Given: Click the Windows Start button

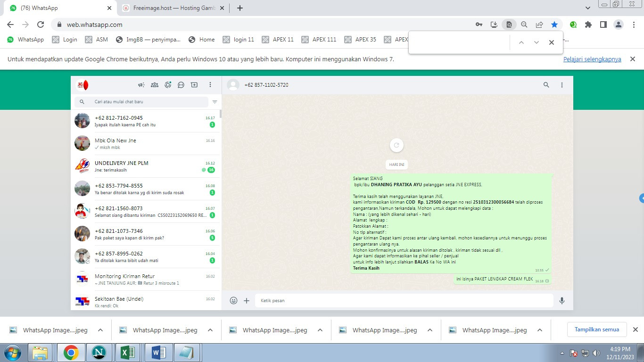Looking at the screenshot, I should pos(12,353).
